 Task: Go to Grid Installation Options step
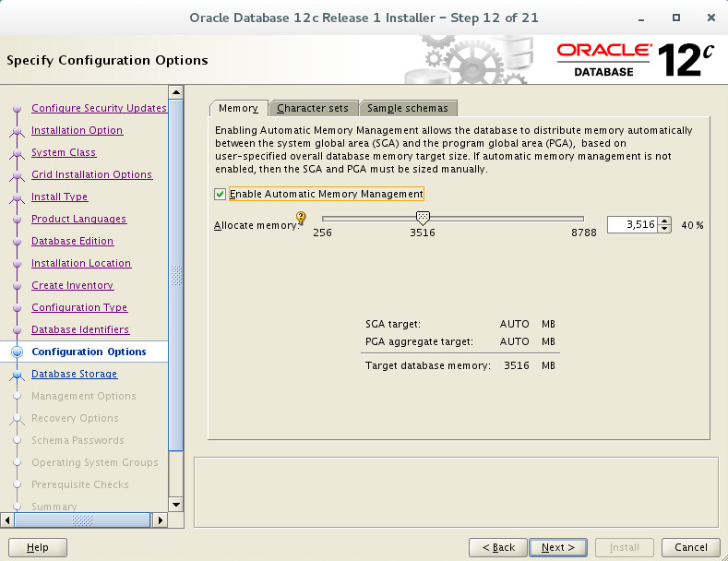click(92, 174)
